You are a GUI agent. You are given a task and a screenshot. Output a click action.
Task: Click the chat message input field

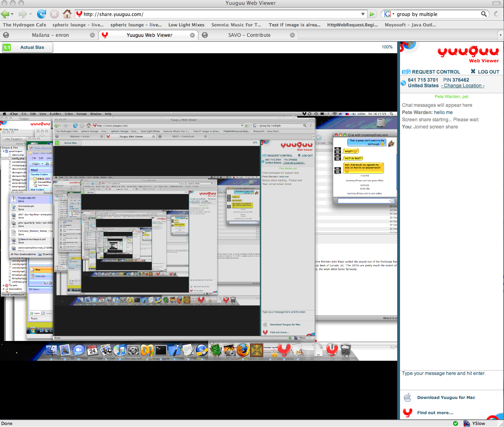(451, 379)
